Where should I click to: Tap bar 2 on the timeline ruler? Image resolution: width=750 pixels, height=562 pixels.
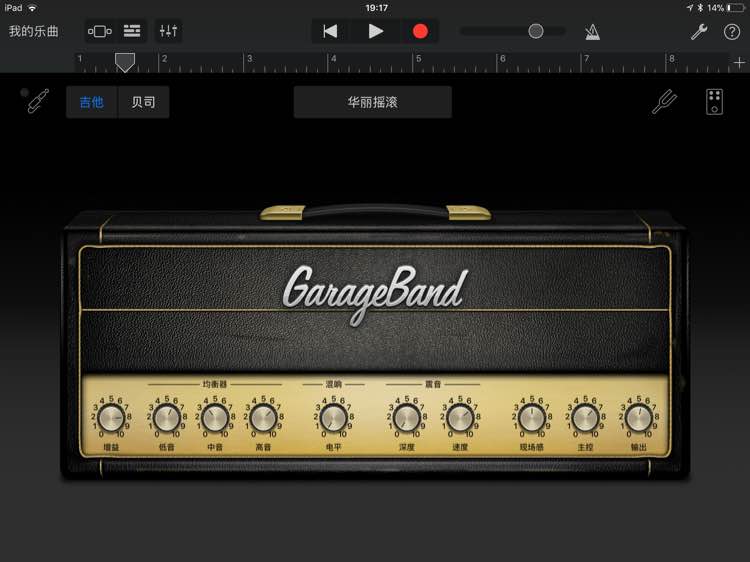coord(165,59)
